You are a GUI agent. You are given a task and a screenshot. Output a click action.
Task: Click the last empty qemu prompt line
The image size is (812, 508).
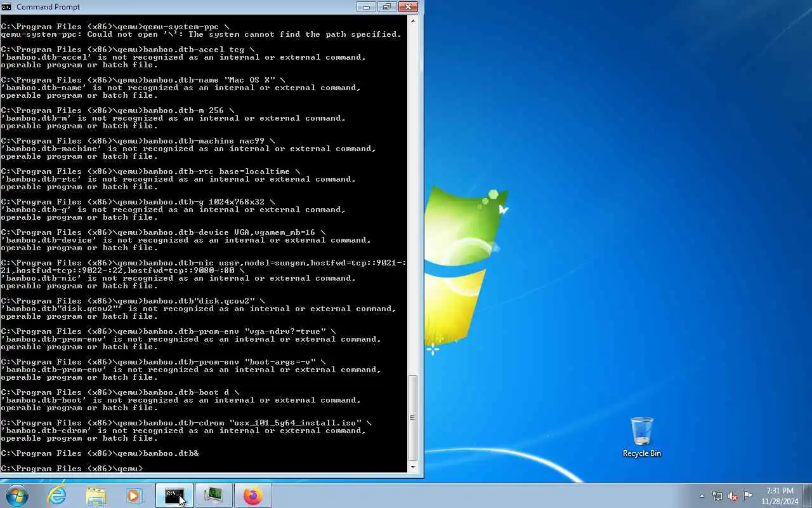tap(72, 469)
